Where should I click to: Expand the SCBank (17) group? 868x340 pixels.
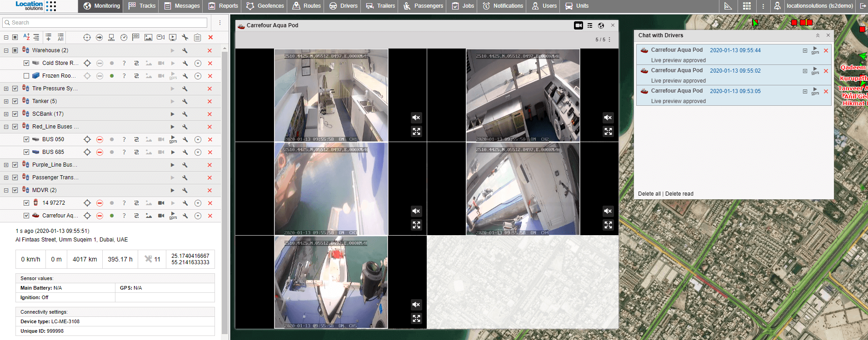6,114
